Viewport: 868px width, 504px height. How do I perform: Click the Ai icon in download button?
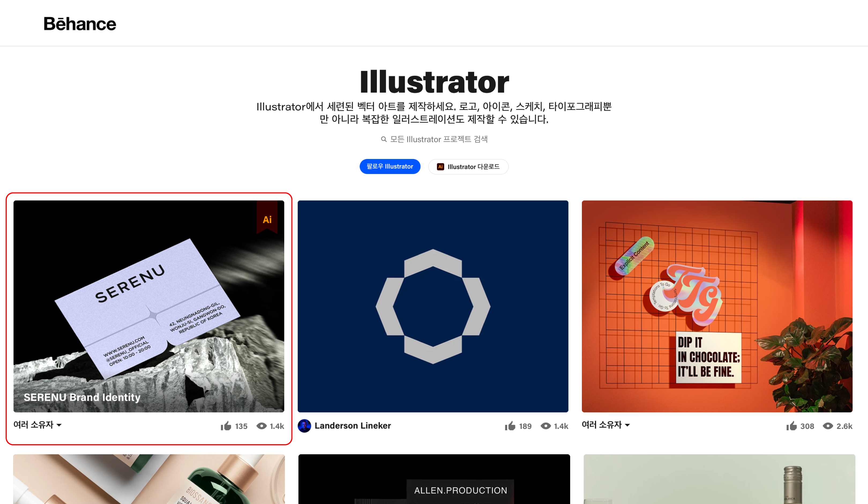click(440, 166)
